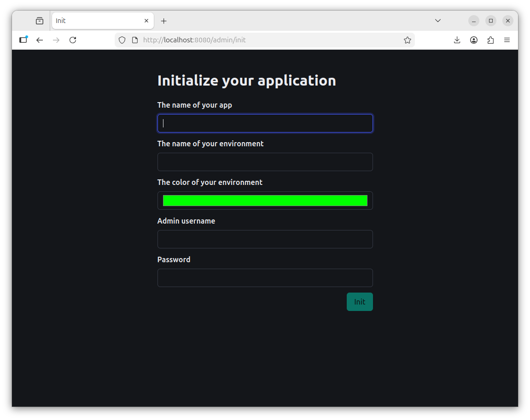Viewport: 530px width, 420px height.
Task: Click the Password input field
Action: [x=265, y=277]
